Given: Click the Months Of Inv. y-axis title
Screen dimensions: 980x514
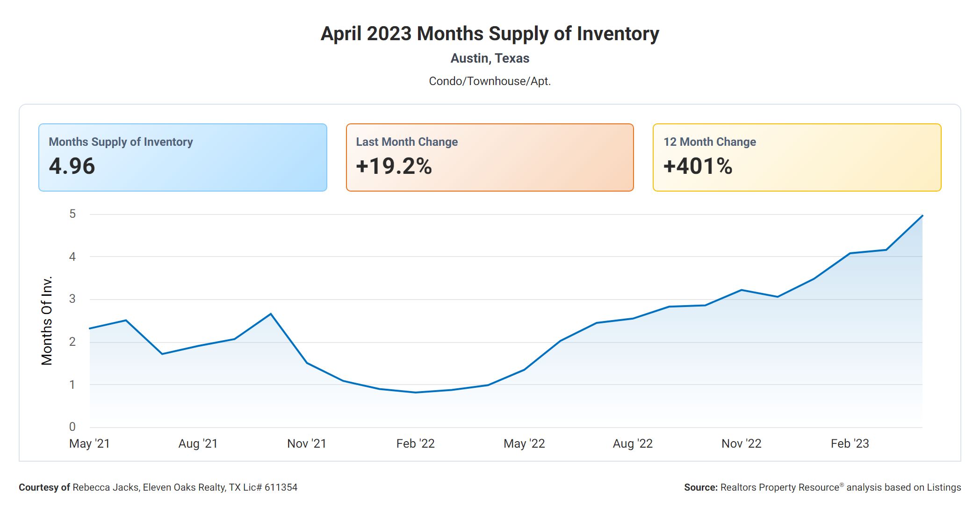Looking at the screenshot, I should point(47,321).
